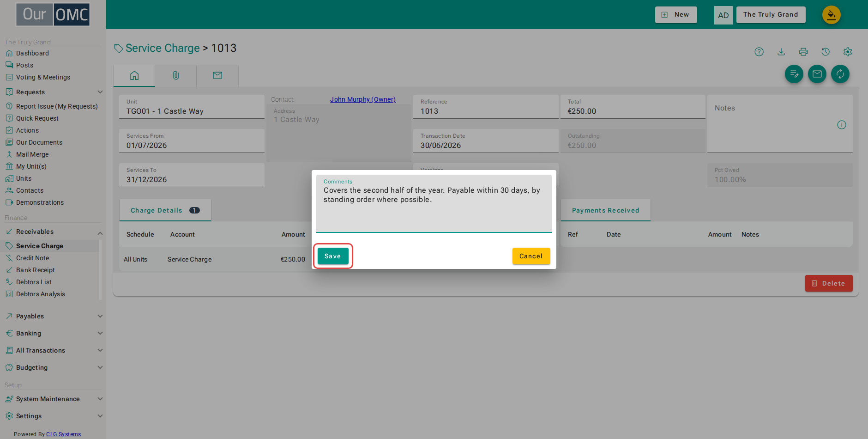Delete the service charge
The height and width of the screenshot is (439, 868).
tap(829, 283)
